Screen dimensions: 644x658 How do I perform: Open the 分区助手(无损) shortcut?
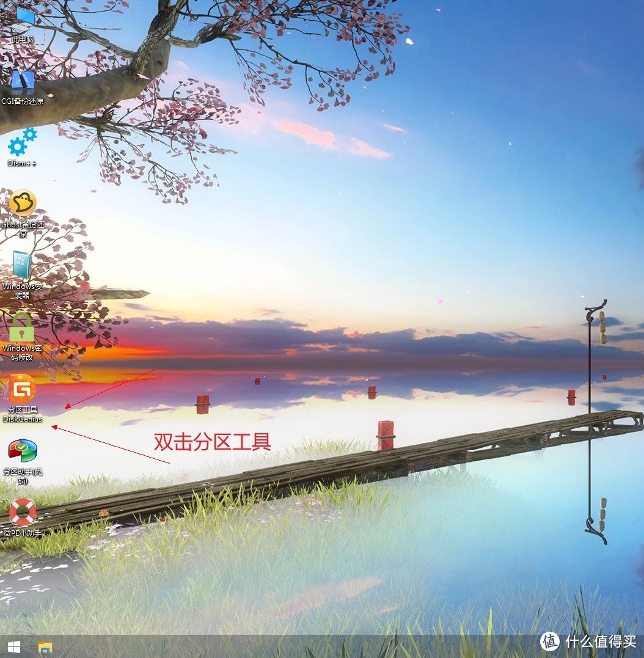tap(23, 461)
